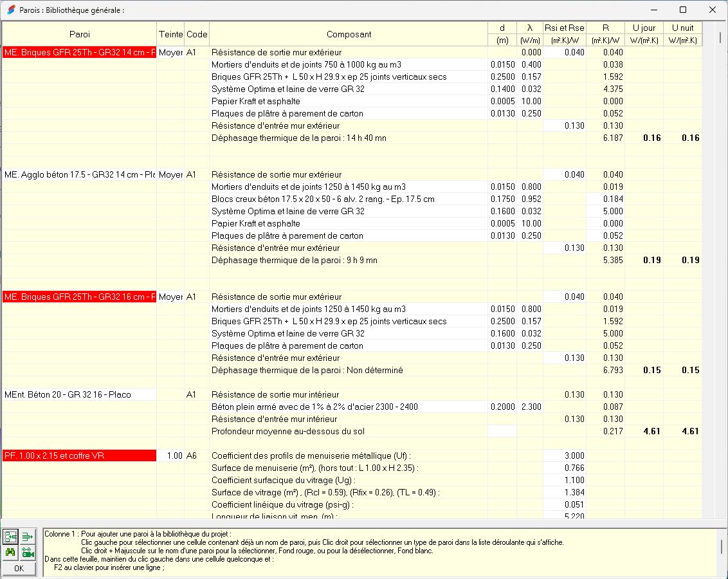Click the 'Déphasage thermique : 14 h 40 mn' row
Screen dimensions: 728x579
pos(302,138)
